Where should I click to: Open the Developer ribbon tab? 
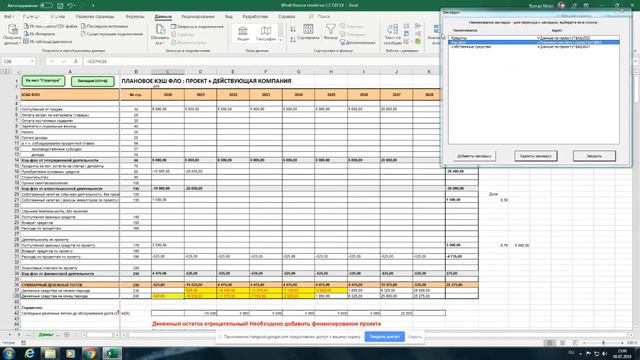click(255, 17)
